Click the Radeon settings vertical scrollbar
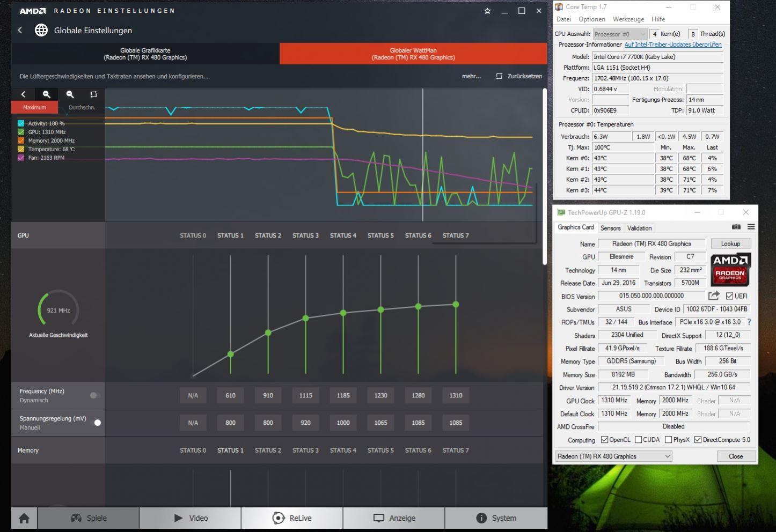Image resolution: width=776 pixels, height=532 pixels. tap(544, 177)
